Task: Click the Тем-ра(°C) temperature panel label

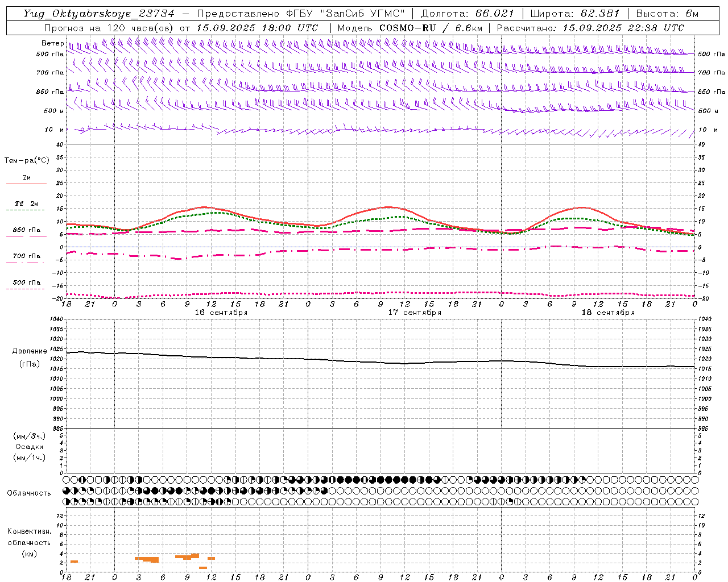Action: click(x=27, y=161)
